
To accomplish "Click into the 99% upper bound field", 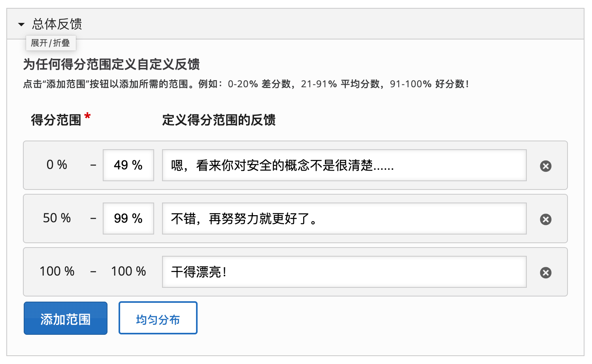I will point(128,218).
